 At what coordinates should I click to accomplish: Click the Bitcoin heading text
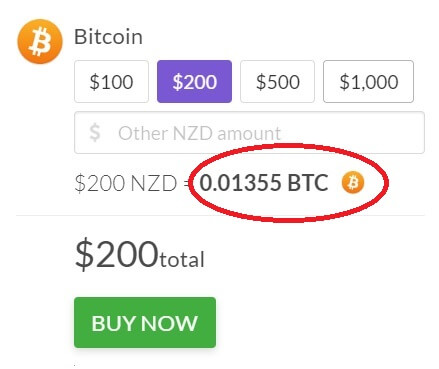click(x=108, y=37)
